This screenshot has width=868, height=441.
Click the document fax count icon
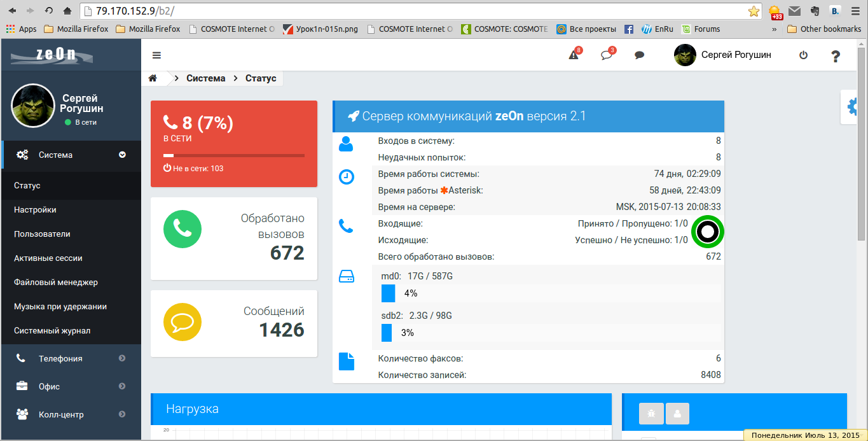click(x=346, y=361)
